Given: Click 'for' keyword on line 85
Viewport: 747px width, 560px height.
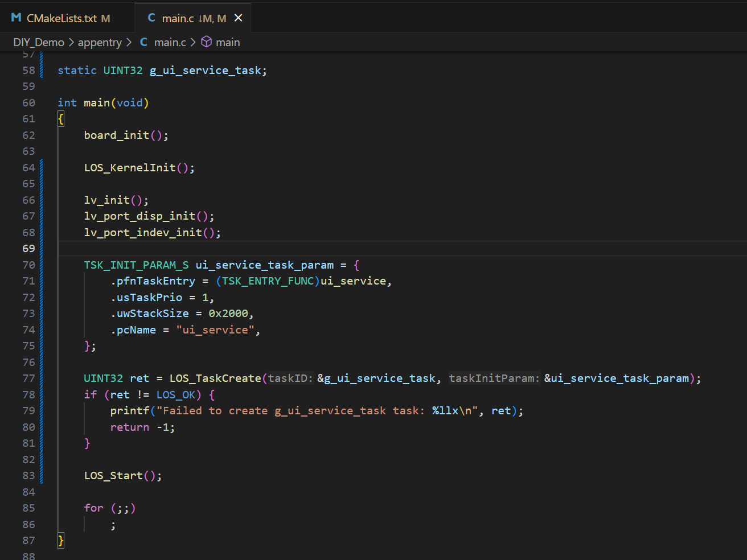Looking at the screenshot, I should (94, 508).
